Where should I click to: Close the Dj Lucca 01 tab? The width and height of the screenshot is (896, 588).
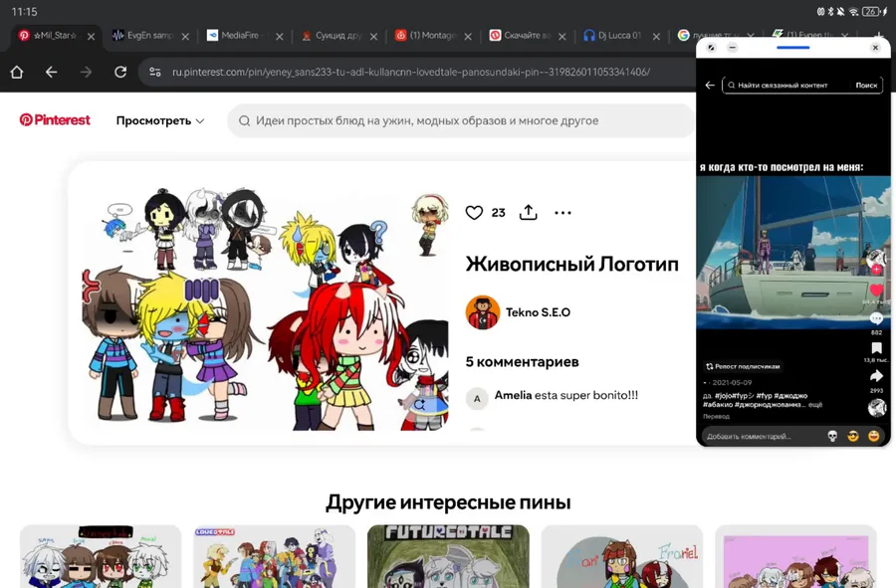656,36
